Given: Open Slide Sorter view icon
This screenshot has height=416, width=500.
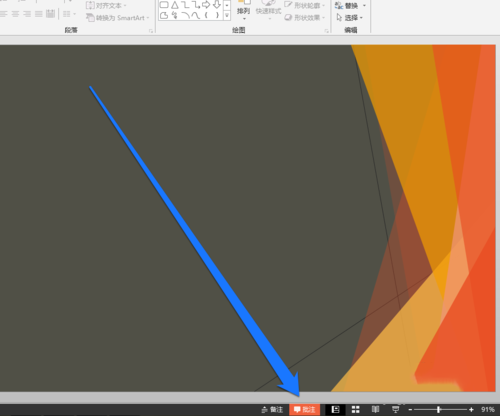Looking at the screenshot, I should 356,409.
